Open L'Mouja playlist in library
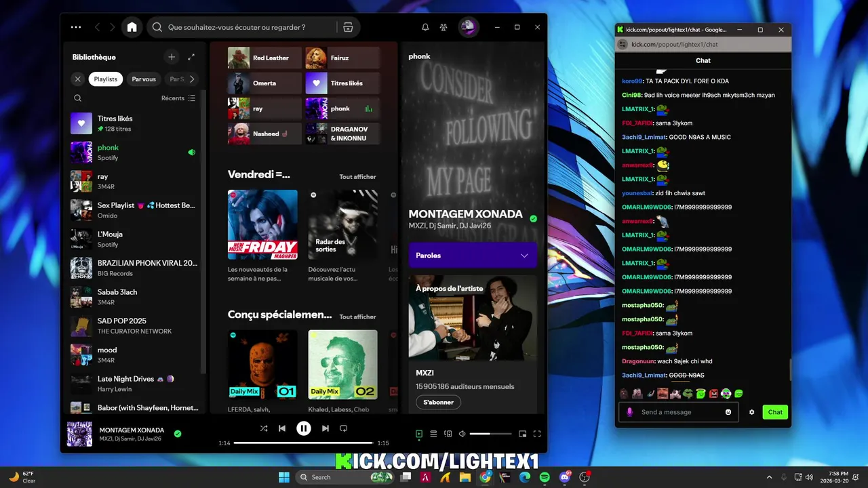Screen dimensions: 868x488 tap(135, 239)
